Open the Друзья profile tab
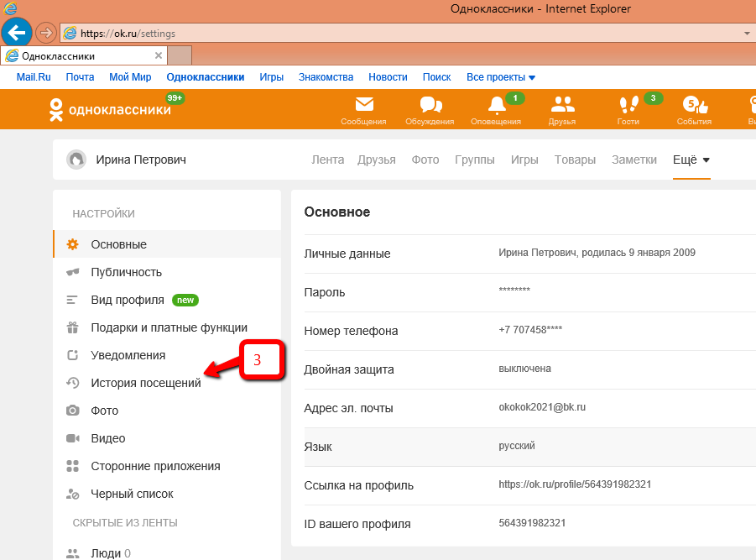Image resolution: width=756 pixels, height=560 pixels. tap(377, 160)
